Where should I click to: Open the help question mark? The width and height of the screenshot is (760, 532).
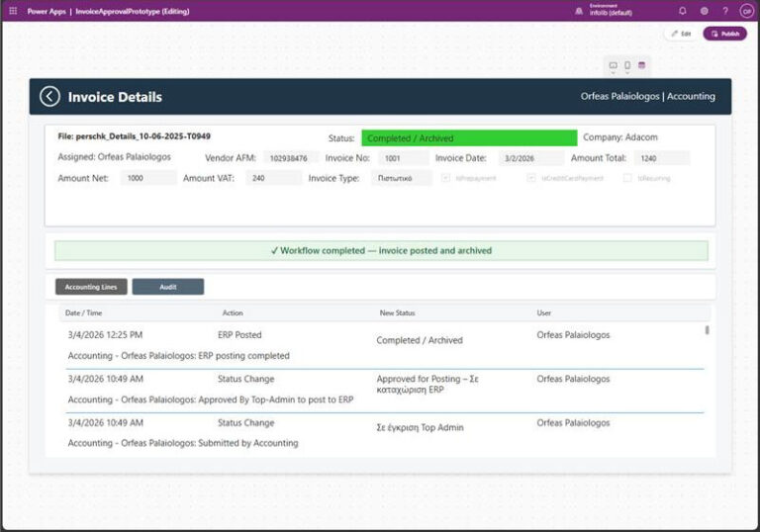(725, 11)
